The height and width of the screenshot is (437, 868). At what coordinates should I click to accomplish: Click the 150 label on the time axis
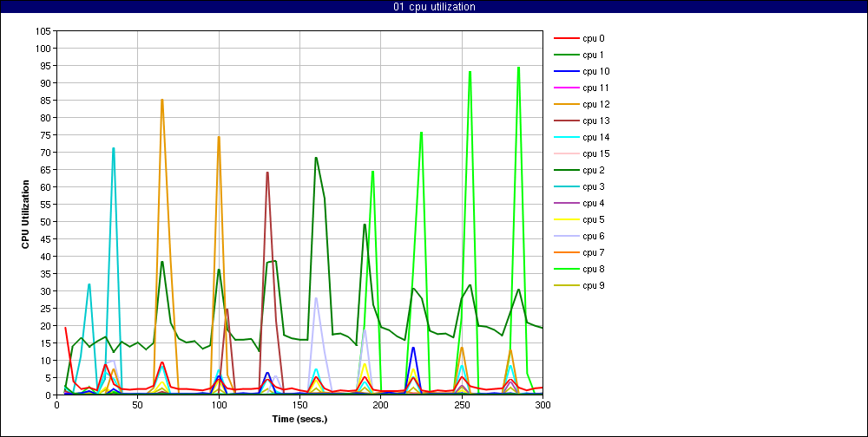[299, 405]
